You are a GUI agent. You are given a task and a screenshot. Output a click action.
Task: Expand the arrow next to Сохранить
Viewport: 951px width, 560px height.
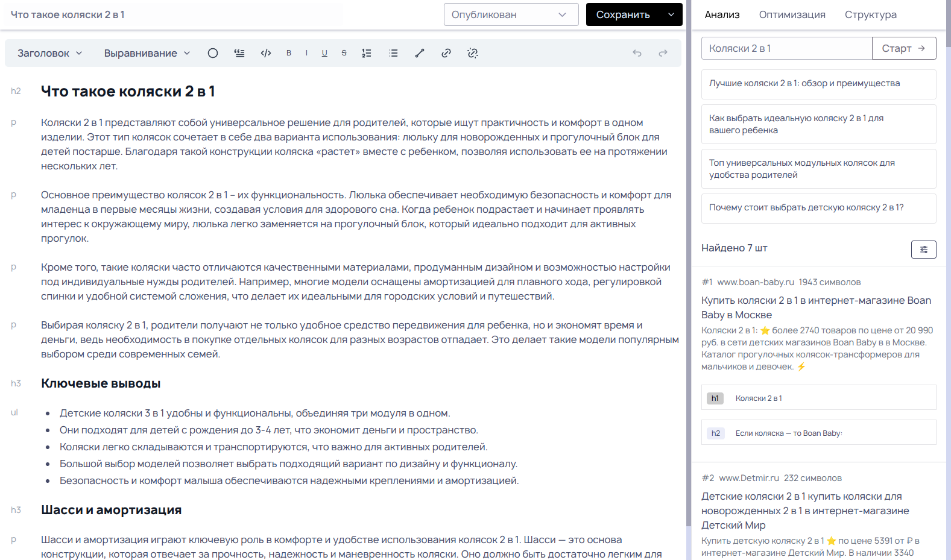tap(671, 14)
